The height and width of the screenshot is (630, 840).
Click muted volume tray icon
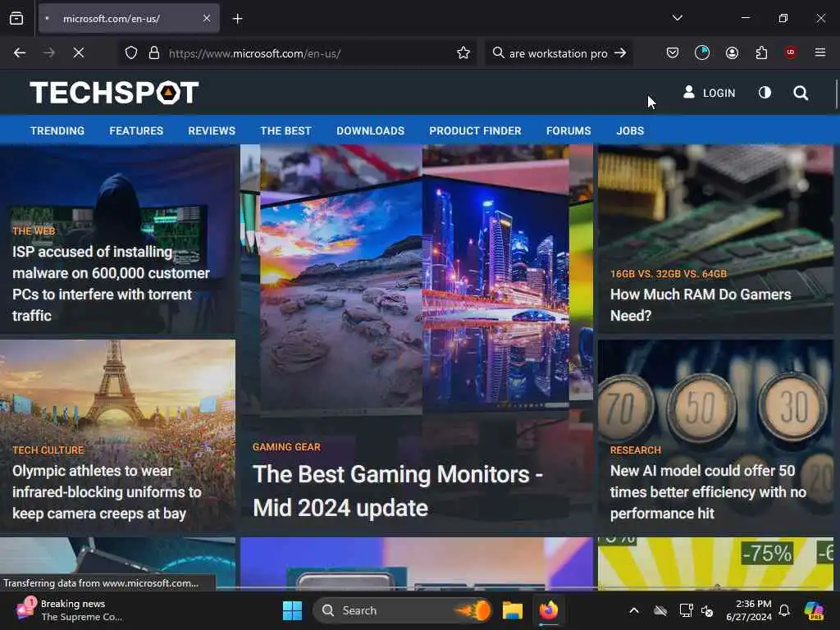tap(708, 610)
